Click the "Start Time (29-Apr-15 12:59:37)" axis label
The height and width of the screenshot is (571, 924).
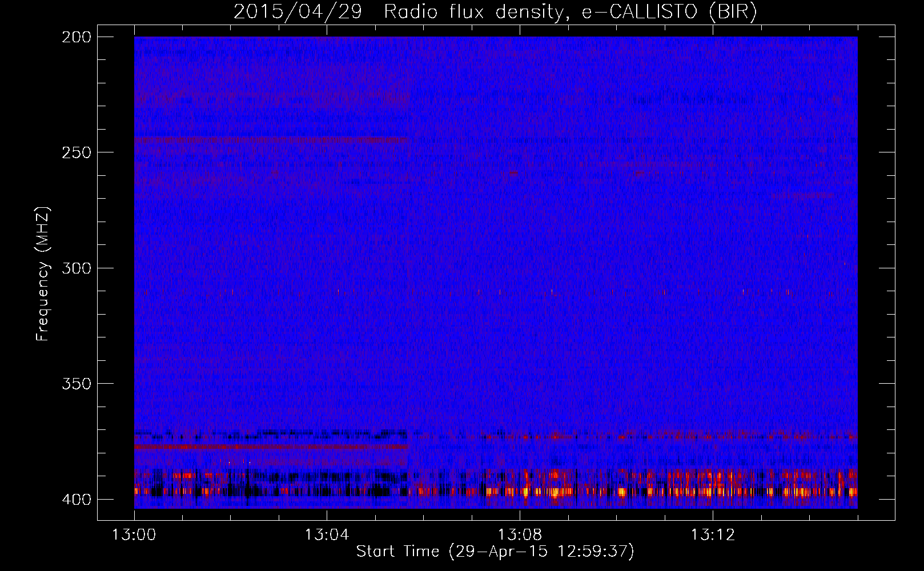tap(495, 552)
